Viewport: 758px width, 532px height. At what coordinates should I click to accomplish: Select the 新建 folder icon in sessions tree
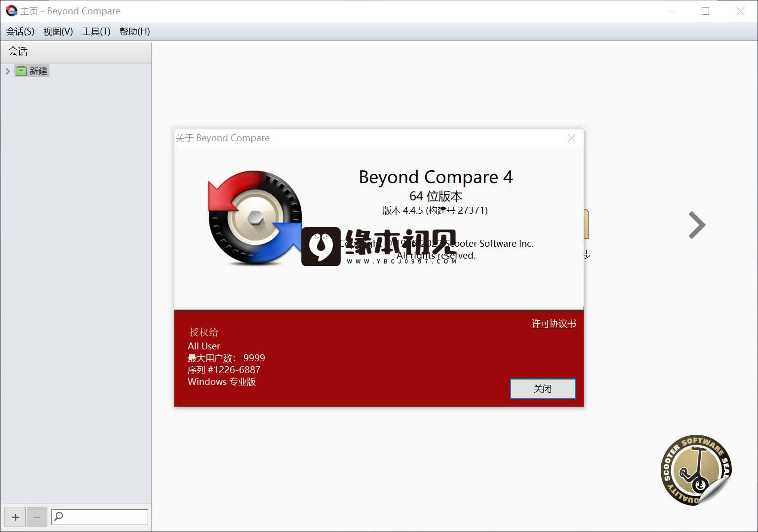point(21,71)
